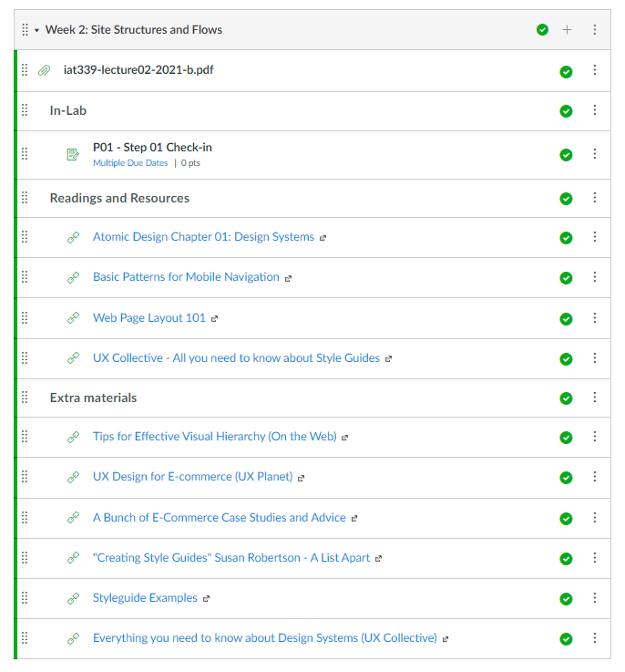
Task: Click link icon beside Basic Patterns for Mobile Navigation
Action: click(73, 277)
